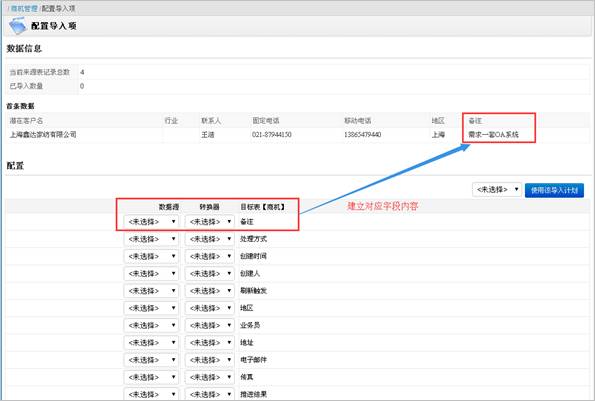Click the 已导入数量 label

pos(26,86)
